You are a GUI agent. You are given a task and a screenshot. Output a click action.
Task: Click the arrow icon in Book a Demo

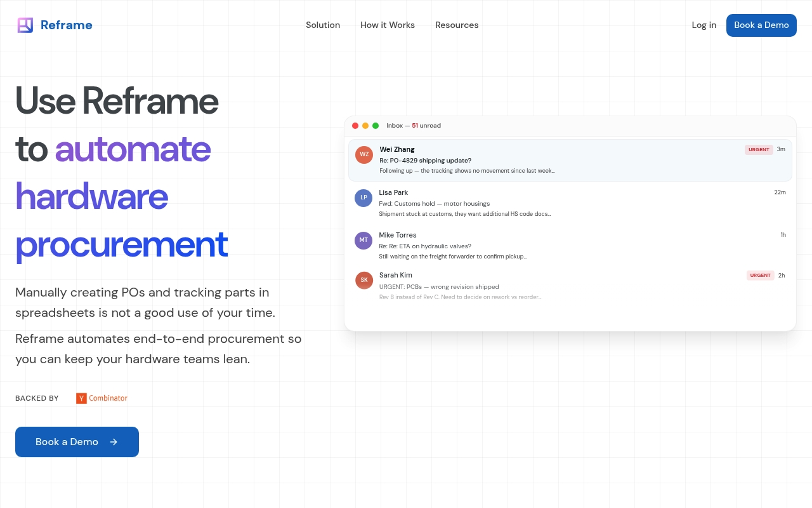click(x=114, y=442)
